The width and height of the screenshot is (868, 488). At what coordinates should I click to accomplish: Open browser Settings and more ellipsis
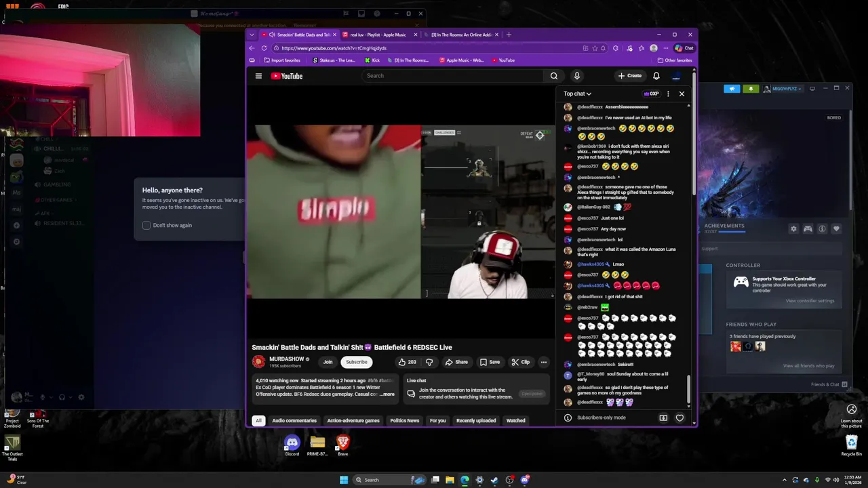point(665,48)
